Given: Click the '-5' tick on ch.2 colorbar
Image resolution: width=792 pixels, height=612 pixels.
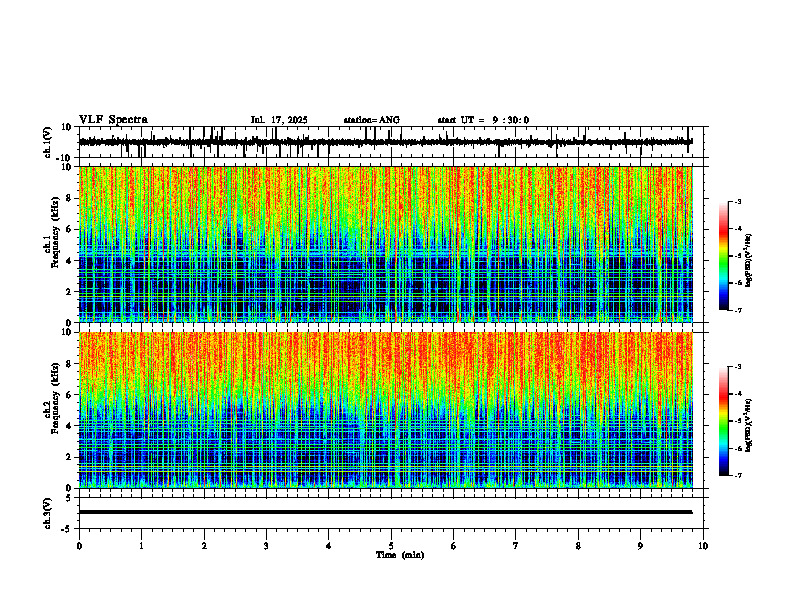Looking at the screenshot, I should click(738, 421).
